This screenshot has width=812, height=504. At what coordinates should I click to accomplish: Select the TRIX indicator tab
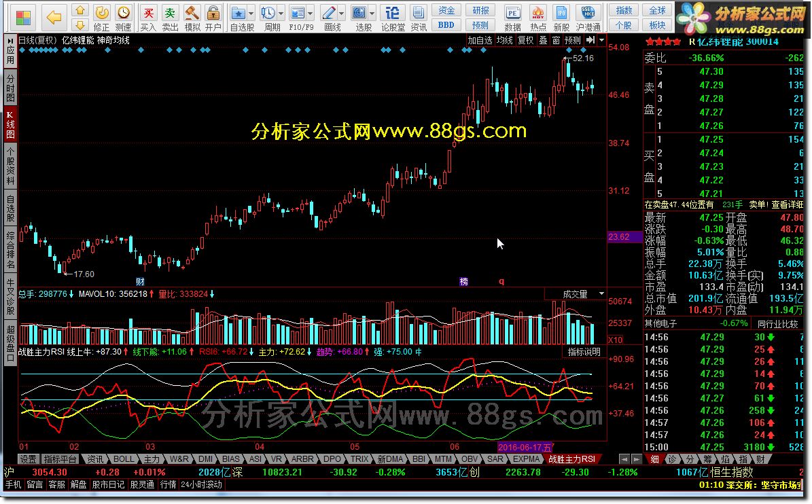(x=359, y=459)
